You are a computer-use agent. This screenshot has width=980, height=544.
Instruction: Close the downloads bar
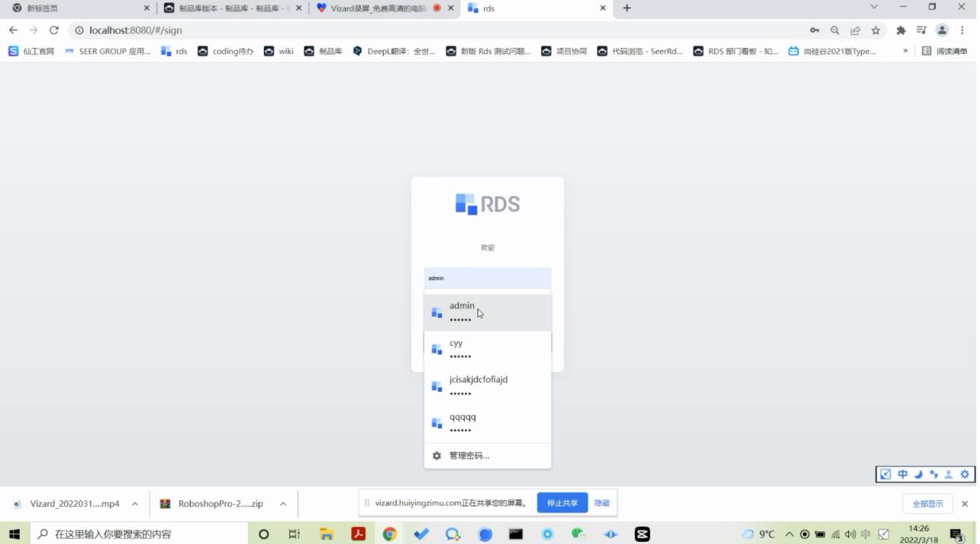(x=964, y=503)
